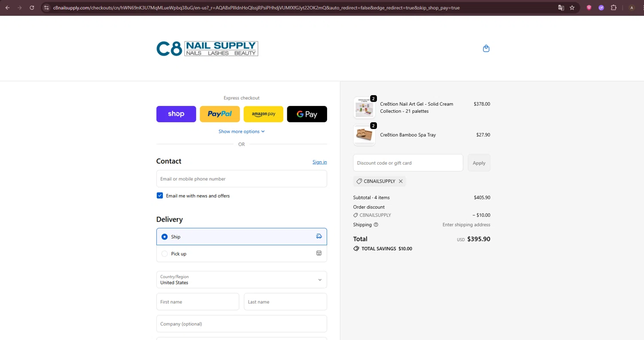Select the Ship delivery radio button

(x=164, y=237)
